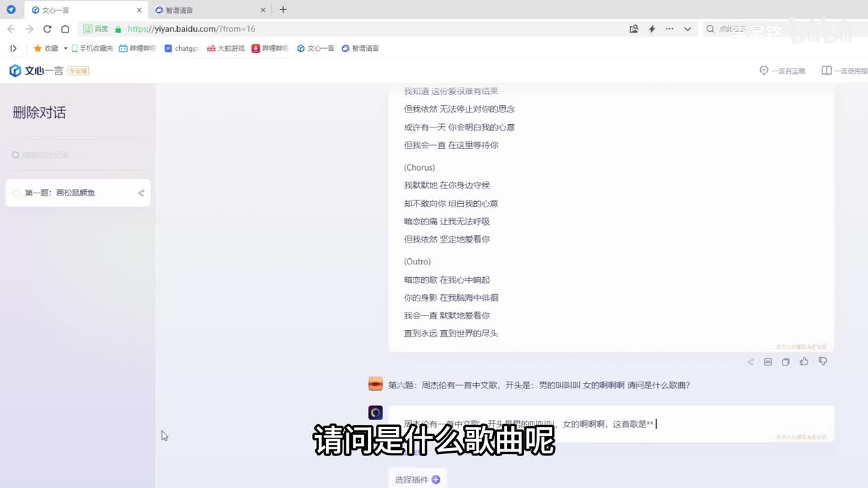This screenshot has height=488, width=868.
Task: Go to the browser home page icon
Action: (x=65, y=29)
